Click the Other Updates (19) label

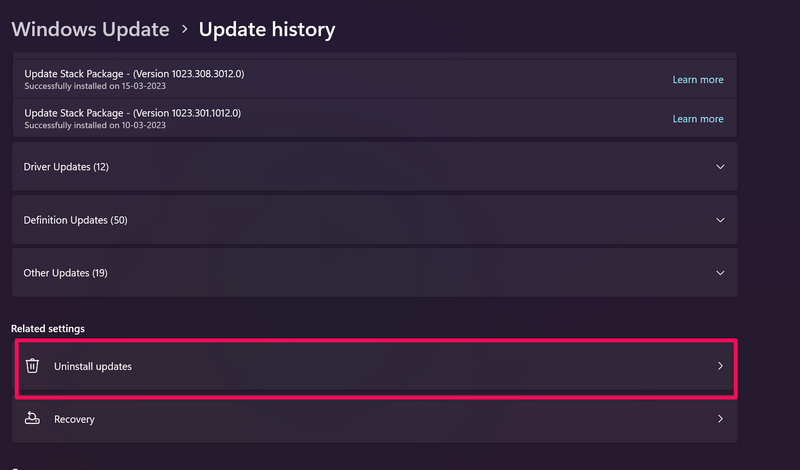(65, 273)
